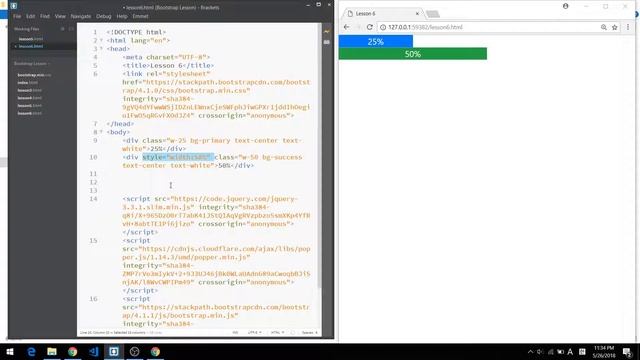Click the zoom magnifier icon in address bar
Image resolution: width=640 pixels, height=360 pixels.
604,27
